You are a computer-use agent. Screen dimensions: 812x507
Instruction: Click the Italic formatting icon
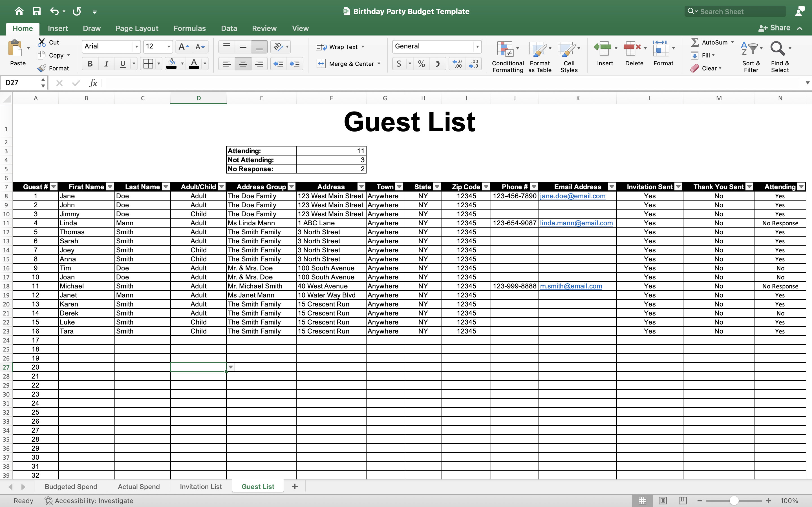[106, 63]
